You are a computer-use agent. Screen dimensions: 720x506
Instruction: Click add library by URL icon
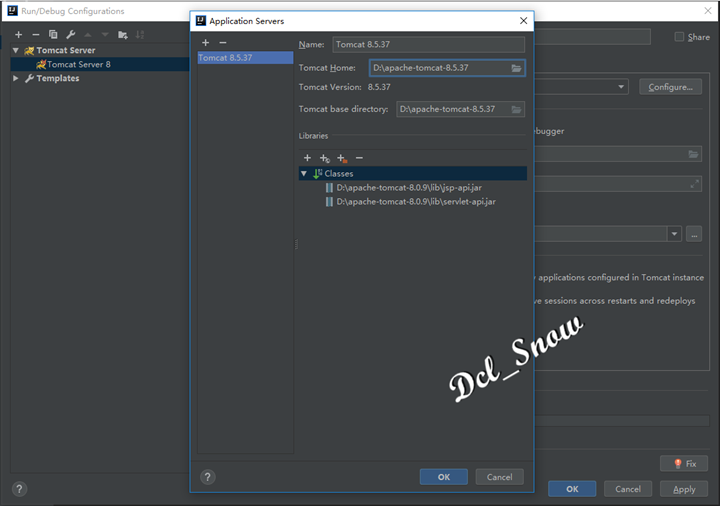click(x=325, y=158)
